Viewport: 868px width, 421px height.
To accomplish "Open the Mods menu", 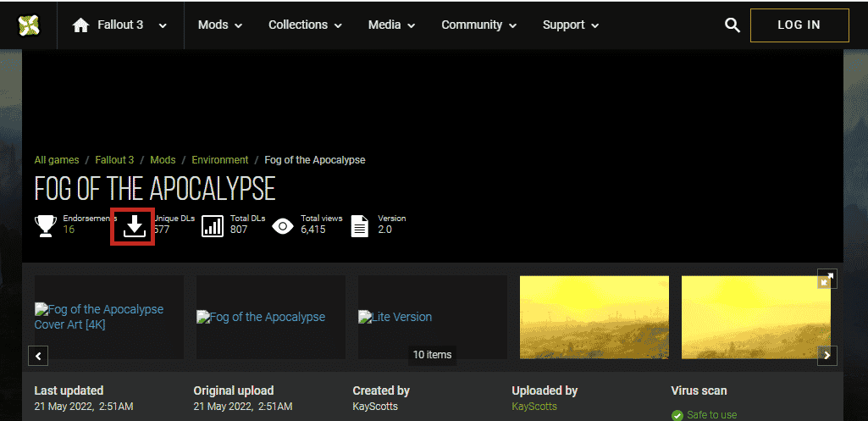I will (x=220, y=25).
